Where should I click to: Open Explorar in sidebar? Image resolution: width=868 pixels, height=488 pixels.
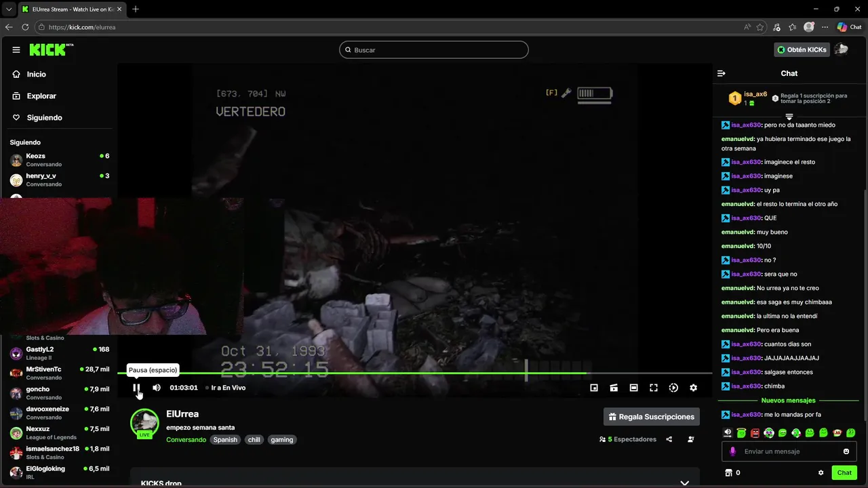click(x=35, y=96)
